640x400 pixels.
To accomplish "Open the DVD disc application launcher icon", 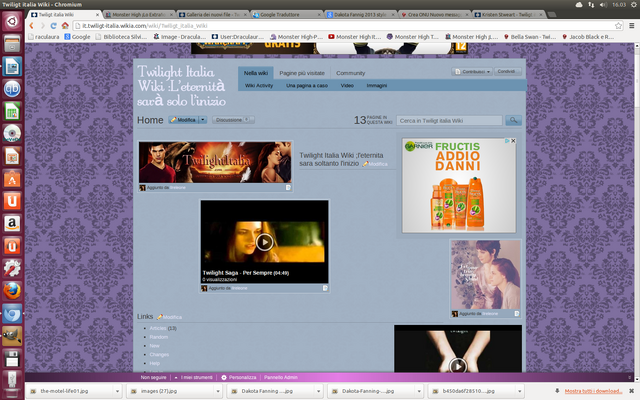I will pyautogui.click(x=12, y=133).
